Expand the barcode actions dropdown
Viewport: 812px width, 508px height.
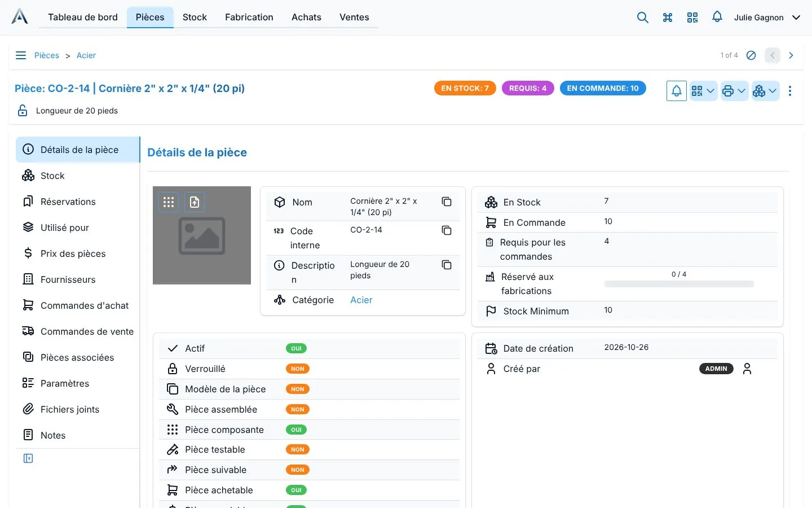703,91
